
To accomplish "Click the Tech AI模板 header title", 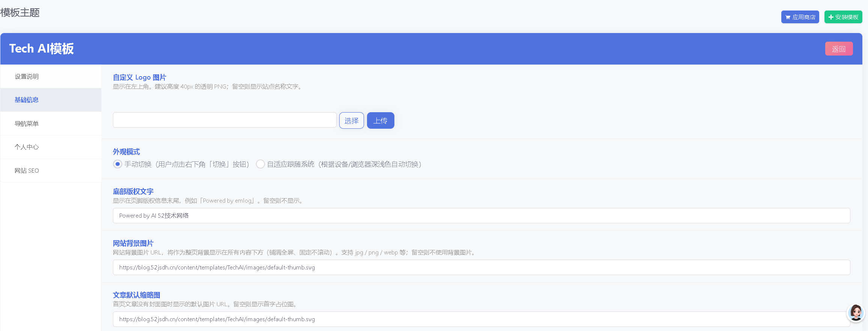I will [x=41, y=49].
